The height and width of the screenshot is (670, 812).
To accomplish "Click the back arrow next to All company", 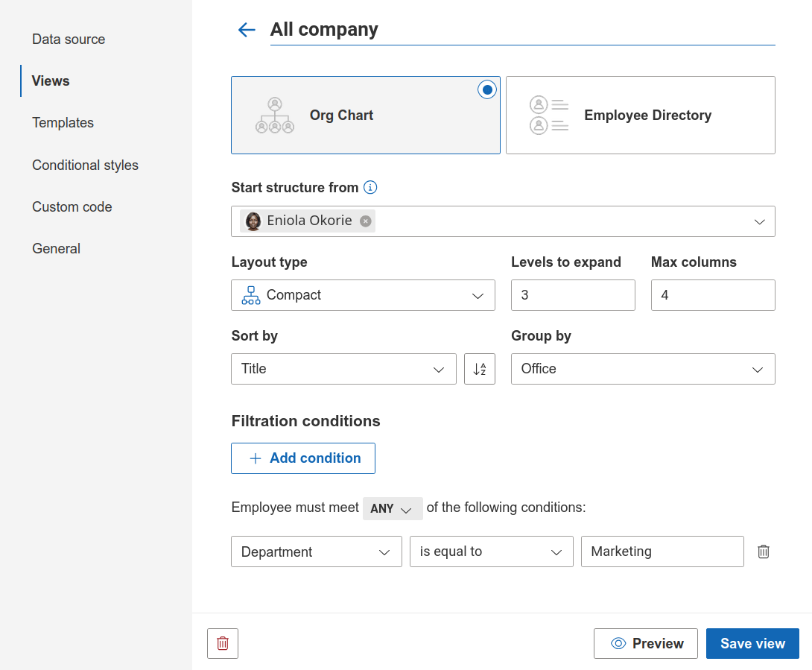I will pyautogui.click(x=247, y=30).
